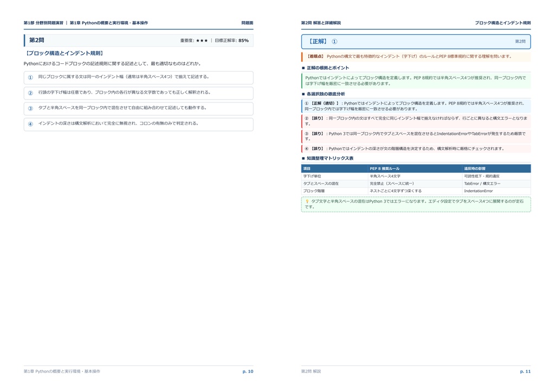Click the 第2問 解答と詳細解説 header
Viewport: 555px width, 392px height.
tap(321, 23)
